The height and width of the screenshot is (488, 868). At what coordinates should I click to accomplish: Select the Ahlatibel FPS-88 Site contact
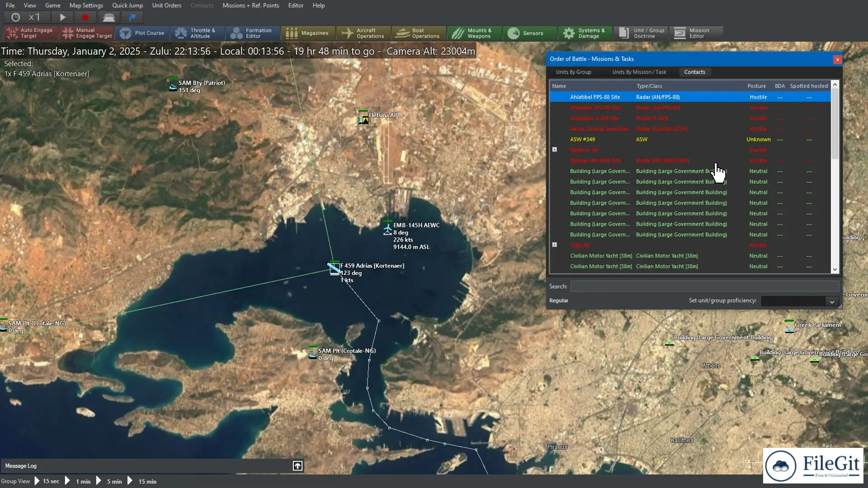coord(690,97)
